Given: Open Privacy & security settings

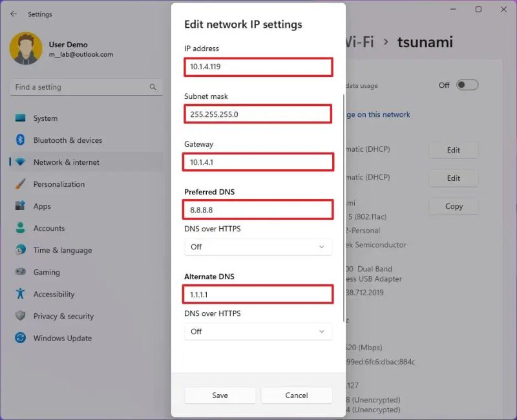Looking at the screenshot, I should (63, 316).
